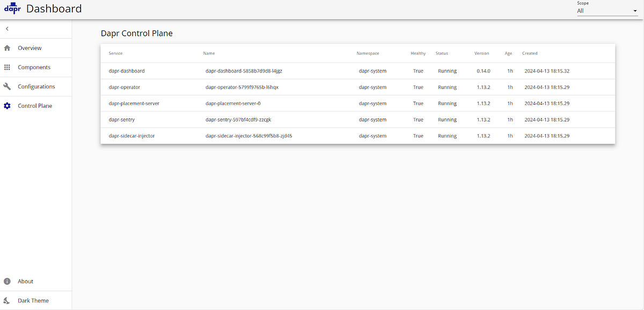
Task: Open the About page
Action: (25, 281)
